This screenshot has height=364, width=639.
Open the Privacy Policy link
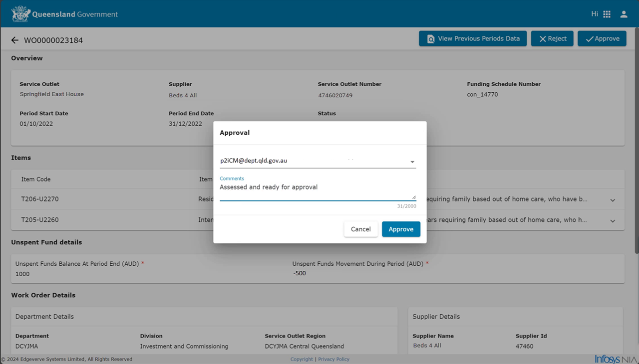[333, 359]
